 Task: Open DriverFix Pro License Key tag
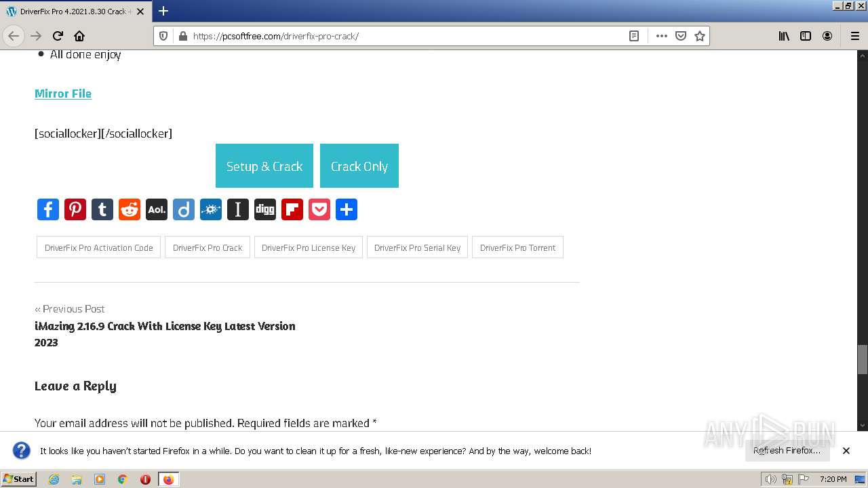309,247
